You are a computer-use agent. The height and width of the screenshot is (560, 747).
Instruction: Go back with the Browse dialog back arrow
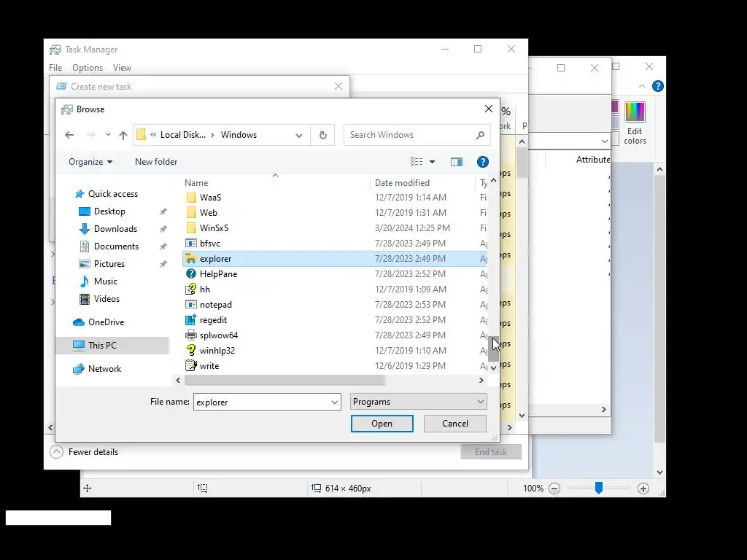[69, 135]
